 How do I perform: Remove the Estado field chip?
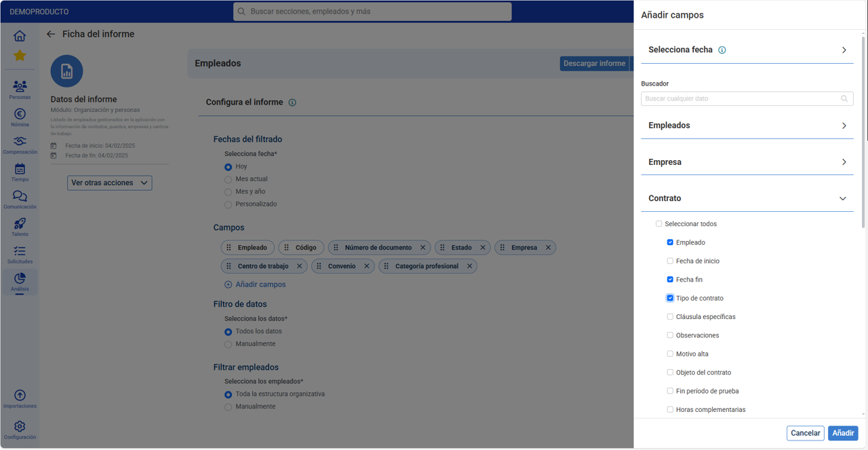483,248
